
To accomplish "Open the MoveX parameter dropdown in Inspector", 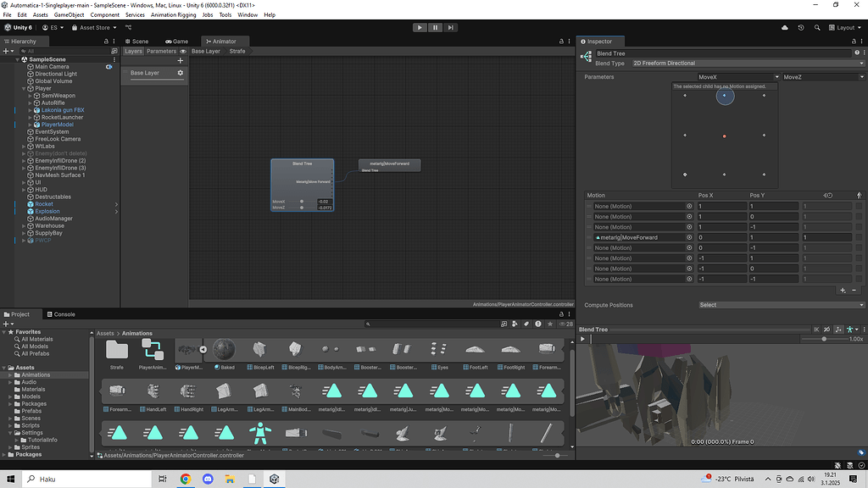I will point(737,76).
